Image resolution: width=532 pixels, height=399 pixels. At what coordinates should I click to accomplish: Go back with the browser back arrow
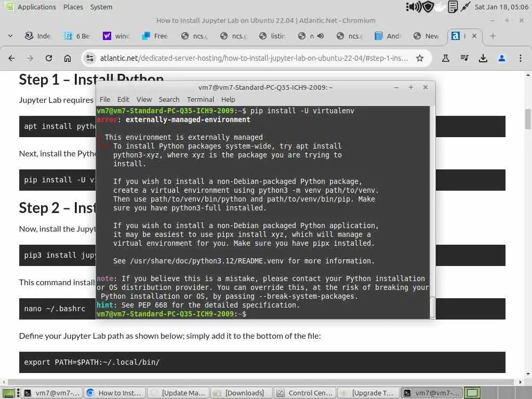pyautogui.click(x=11, y=58)
